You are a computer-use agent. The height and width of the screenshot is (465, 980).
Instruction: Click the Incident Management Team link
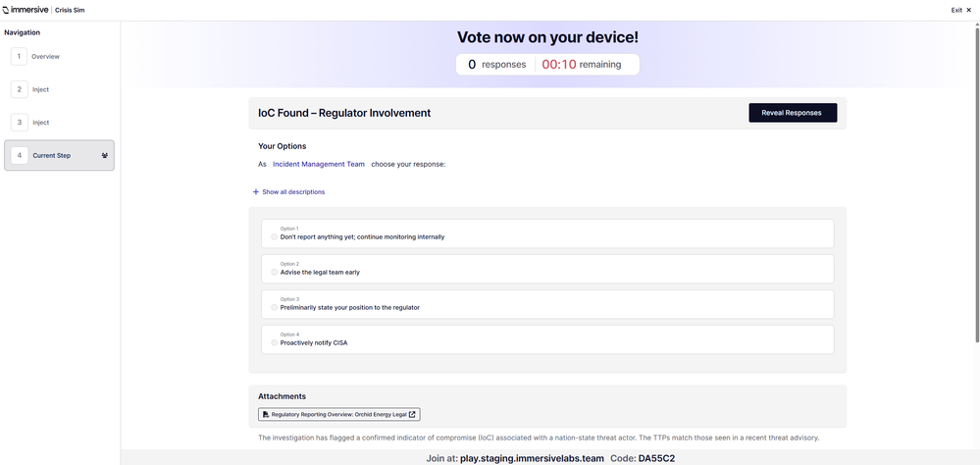coord(318,165)
